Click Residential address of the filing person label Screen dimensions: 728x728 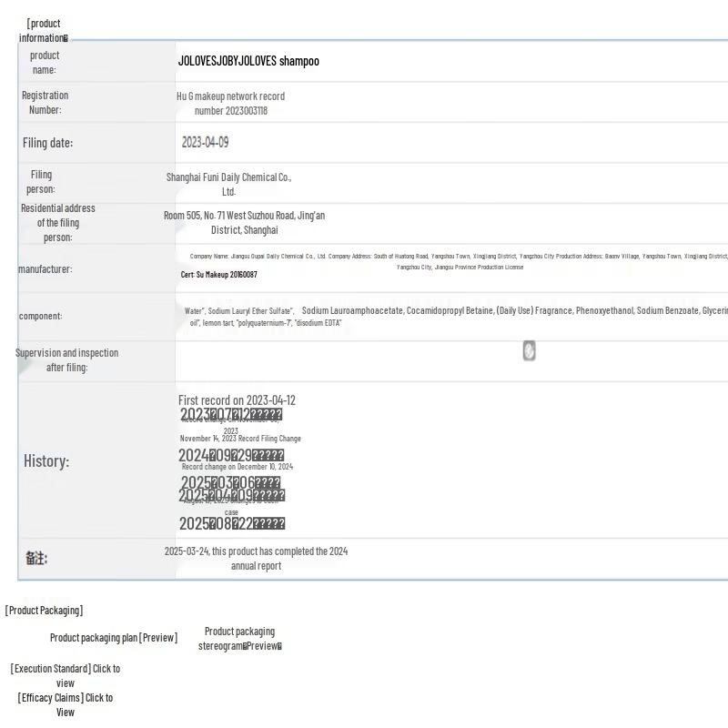58,222
